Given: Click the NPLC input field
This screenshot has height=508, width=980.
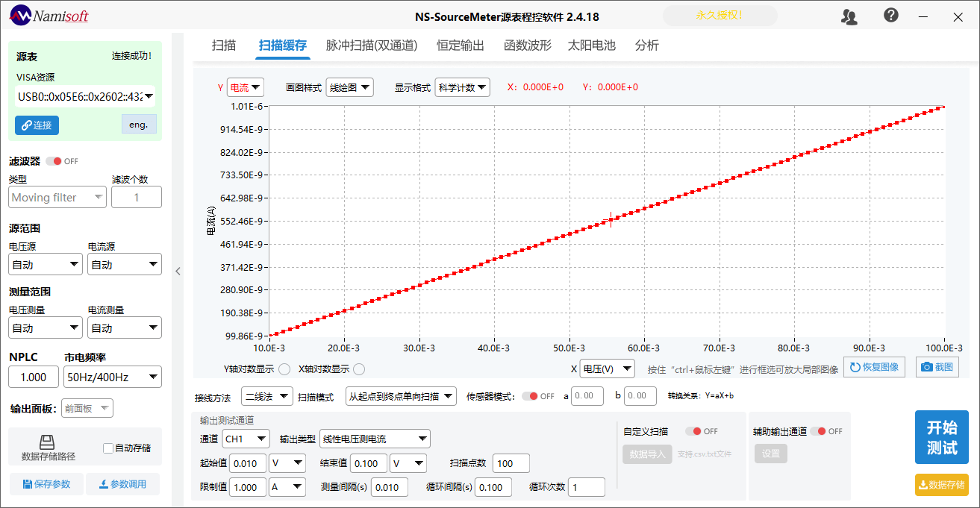Looking at the screenshot, I should [x=34, y=377].
